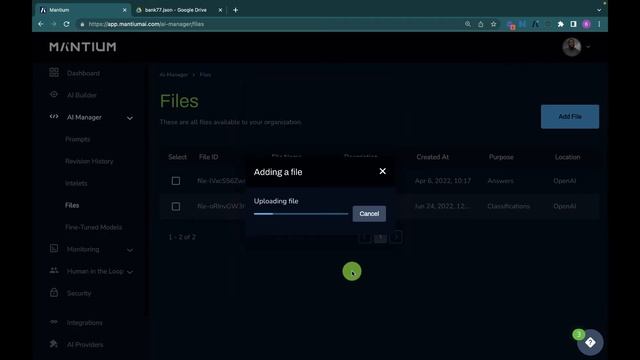This screenshot has height=360, width=640.
Task: Close the Mantium browser tab
Action: click(124, 10)
